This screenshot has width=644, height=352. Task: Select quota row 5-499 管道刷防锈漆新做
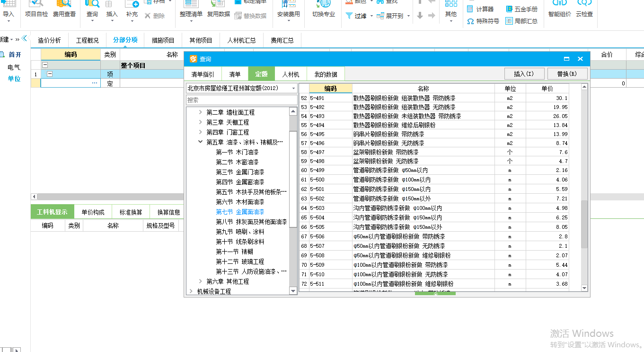pos(434,170)
